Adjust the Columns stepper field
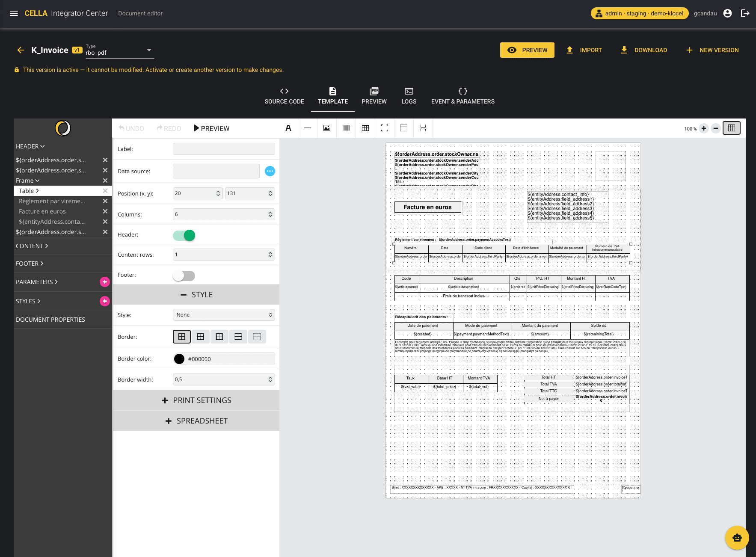The image size is (756, 557). (224, 214)
